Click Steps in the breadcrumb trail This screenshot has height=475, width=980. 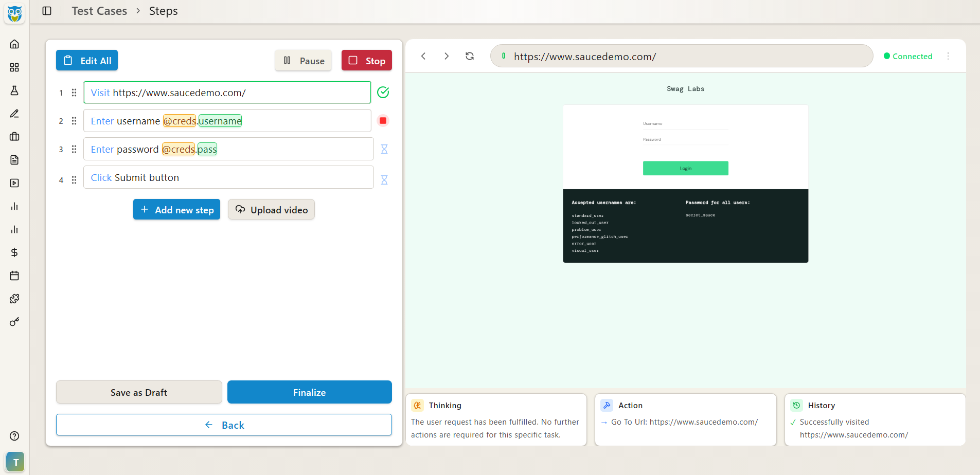pos(163,10)
